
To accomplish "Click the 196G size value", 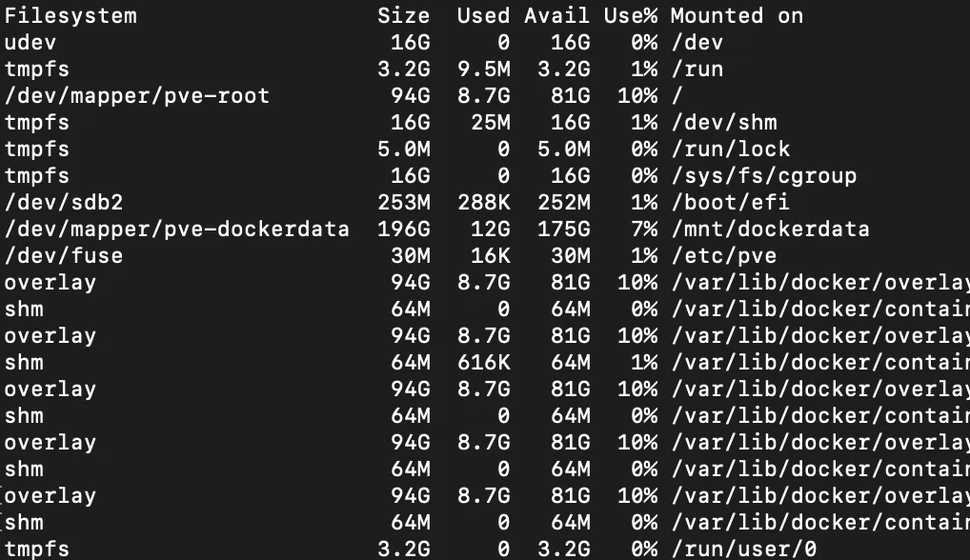I will 404,230.
